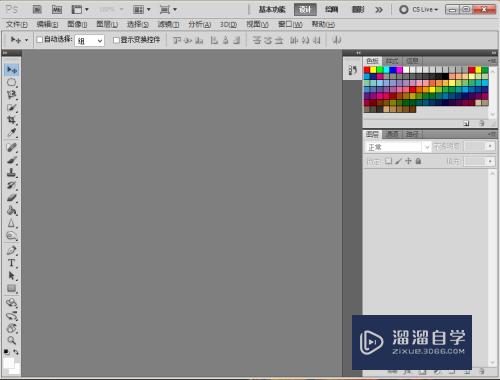
Task: Switch to the 路径 panel tab
Action: (412, 134)
